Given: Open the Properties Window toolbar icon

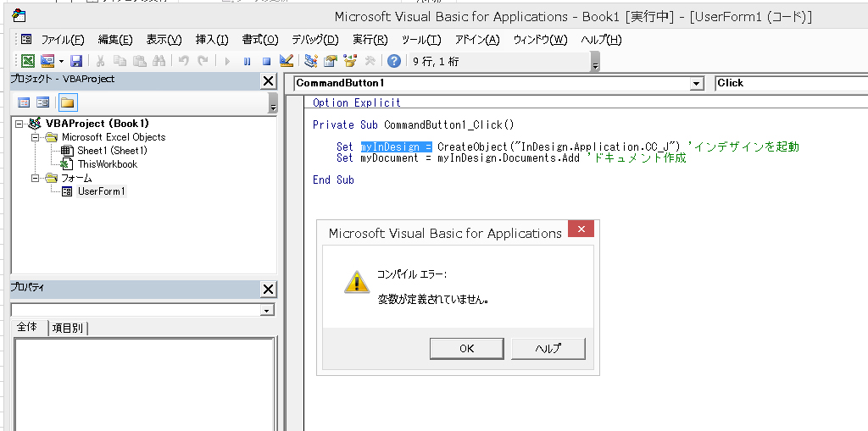Looking at the screenshot, I should (331, 61).
